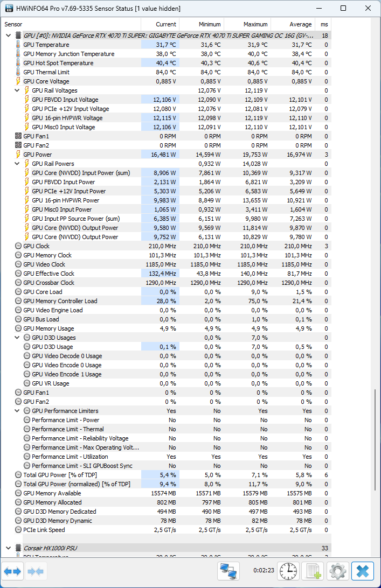Open sensor settings gear icon
381x588 pixels.
coord(337,571)
